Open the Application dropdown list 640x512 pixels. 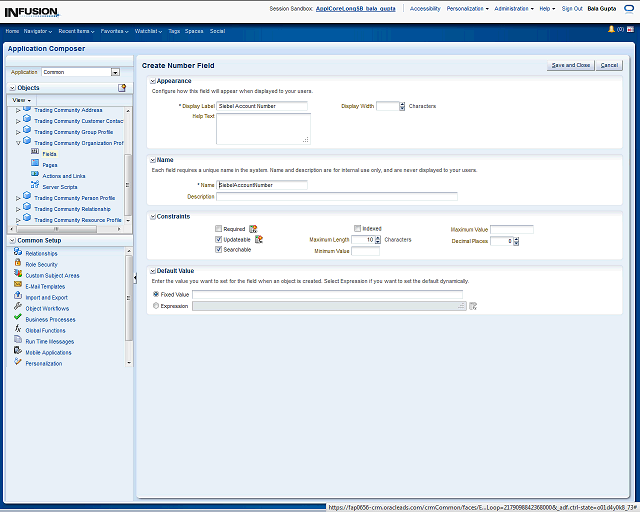(x=115, y=72)
